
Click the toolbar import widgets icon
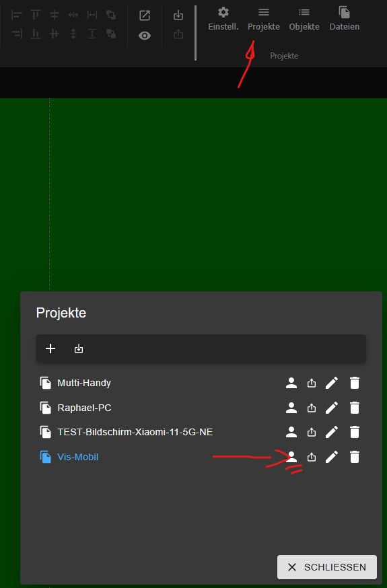178,15
